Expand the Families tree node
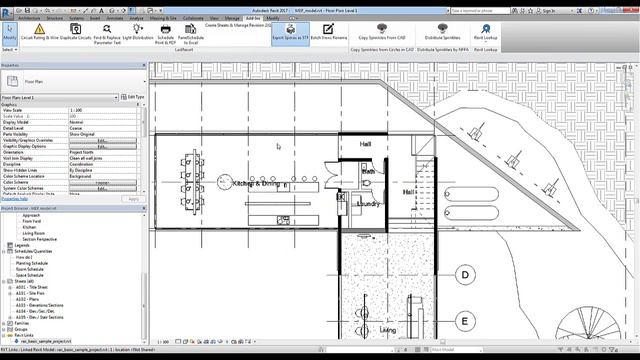 4,323
